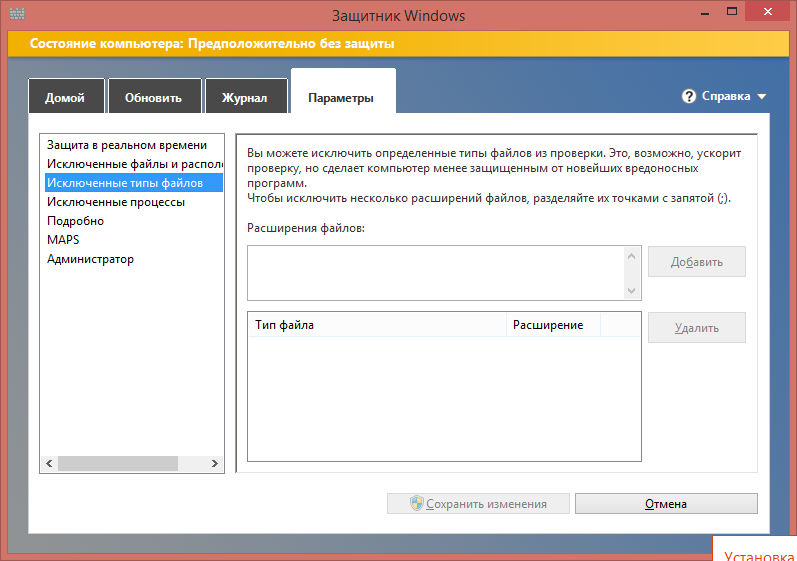
Task: Open Исключенные файлы и расположения item
Action: tap(134, 164)
